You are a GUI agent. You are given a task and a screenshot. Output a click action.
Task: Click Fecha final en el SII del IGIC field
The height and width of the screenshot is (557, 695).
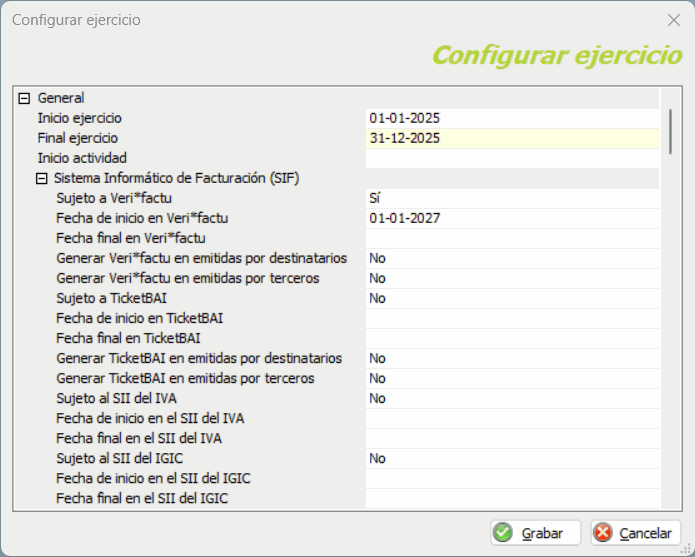[512, 499]
